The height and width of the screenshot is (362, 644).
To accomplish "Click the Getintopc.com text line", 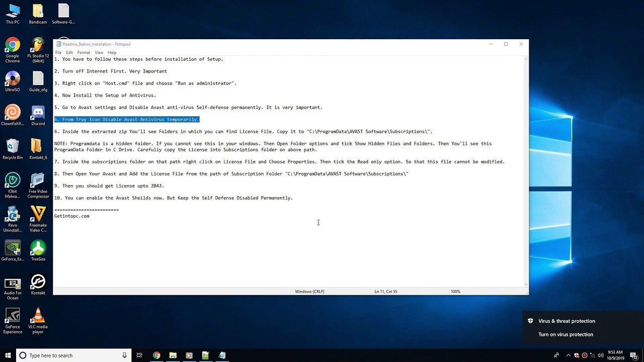I will tap(72, 216).
